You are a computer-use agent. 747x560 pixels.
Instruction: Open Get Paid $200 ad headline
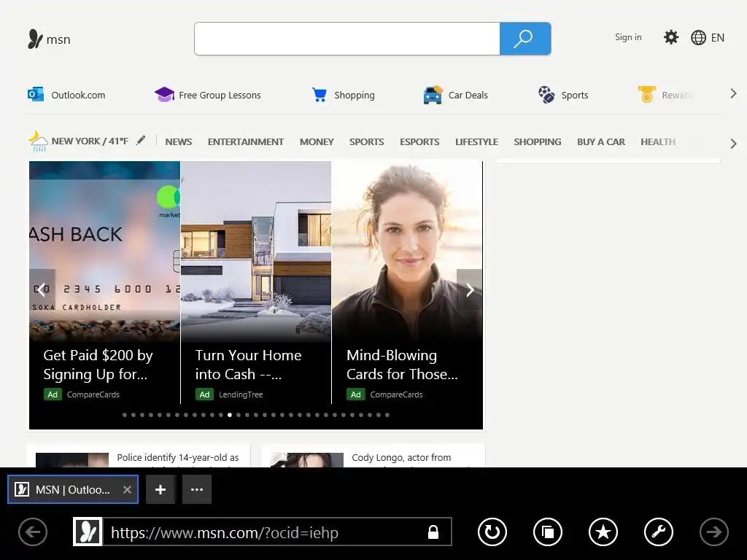tap(98, 365)
